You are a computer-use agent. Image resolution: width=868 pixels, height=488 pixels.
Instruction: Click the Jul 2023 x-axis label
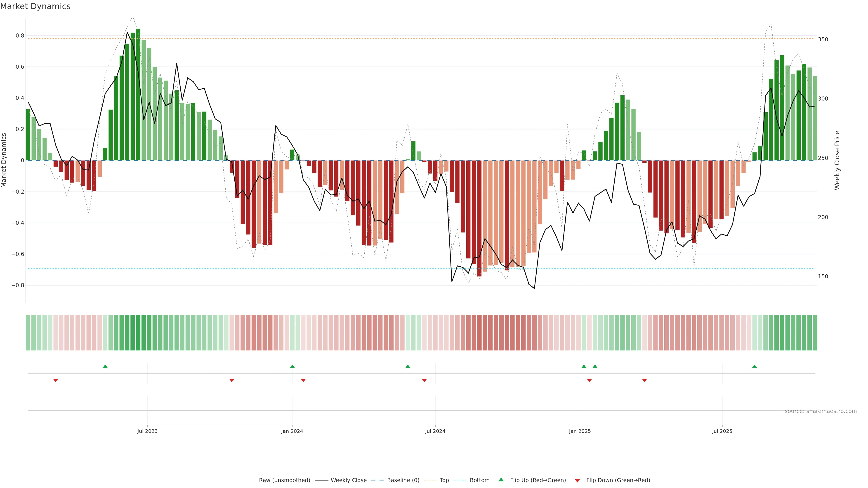[x=147, y=431]
